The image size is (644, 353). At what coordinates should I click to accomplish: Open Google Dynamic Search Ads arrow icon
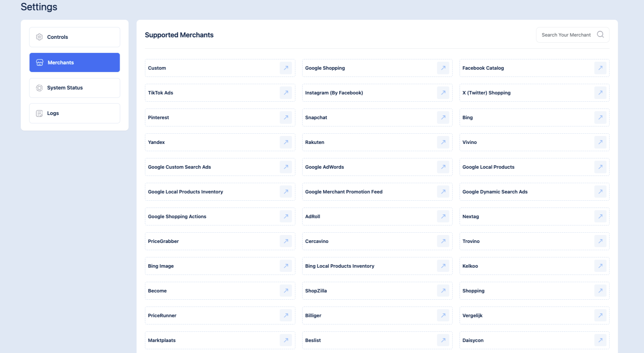600,192
